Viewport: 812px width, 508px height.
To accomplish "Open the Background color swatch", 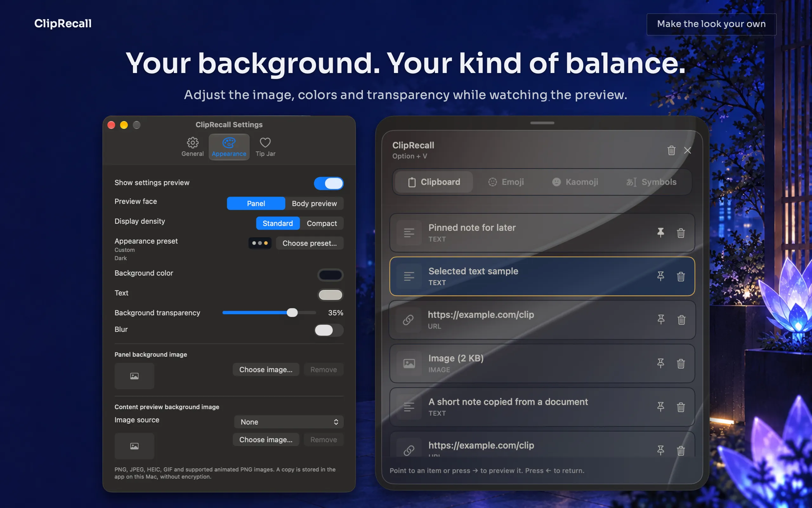I will coord(330,275).
